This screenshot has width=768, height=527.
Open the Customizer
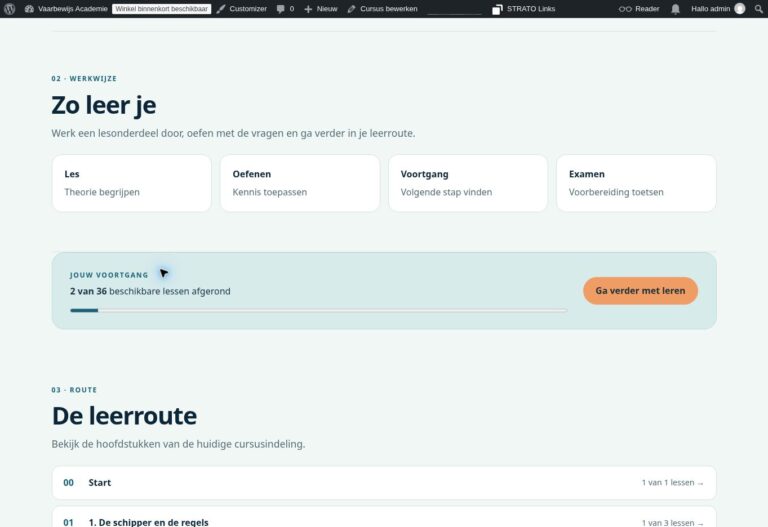click(x=248, y=9)
